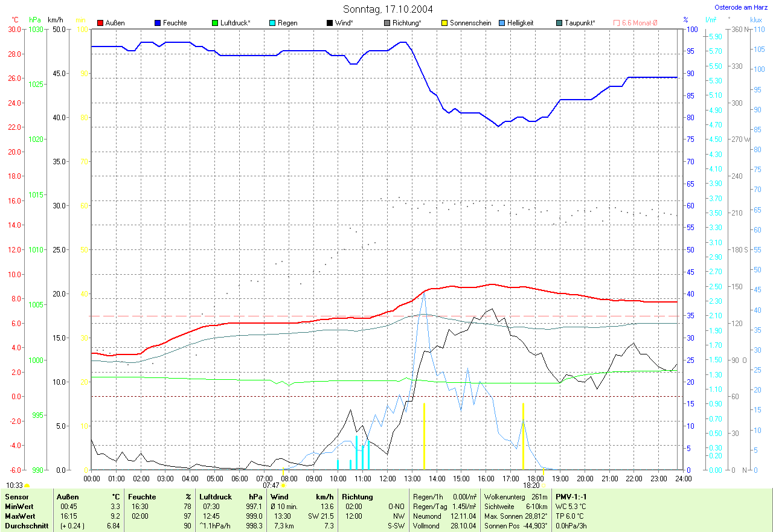773x532 pixels.
Task: Click the blue Feuchte legend square
Action: [x=158, y=23]
